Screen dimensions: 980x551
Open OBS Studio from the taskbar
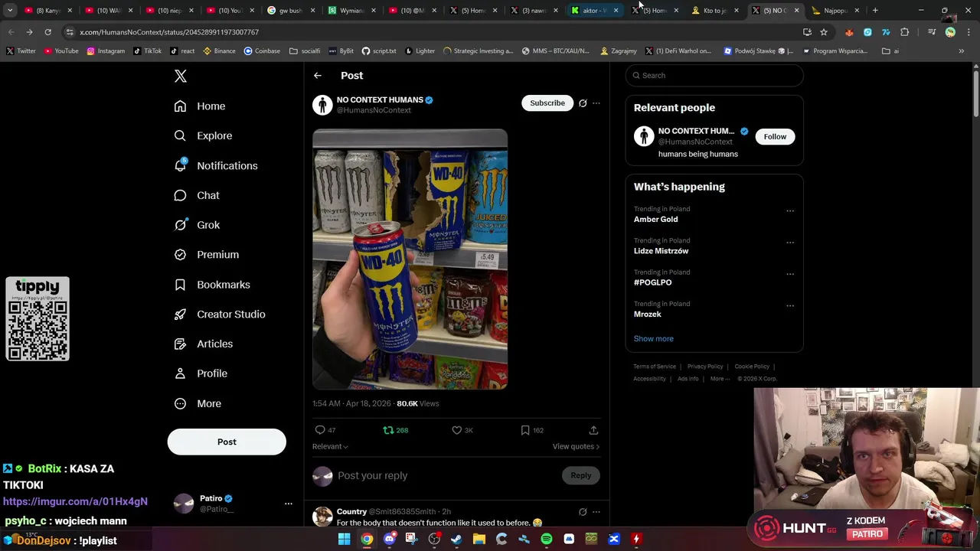(434, 540)
